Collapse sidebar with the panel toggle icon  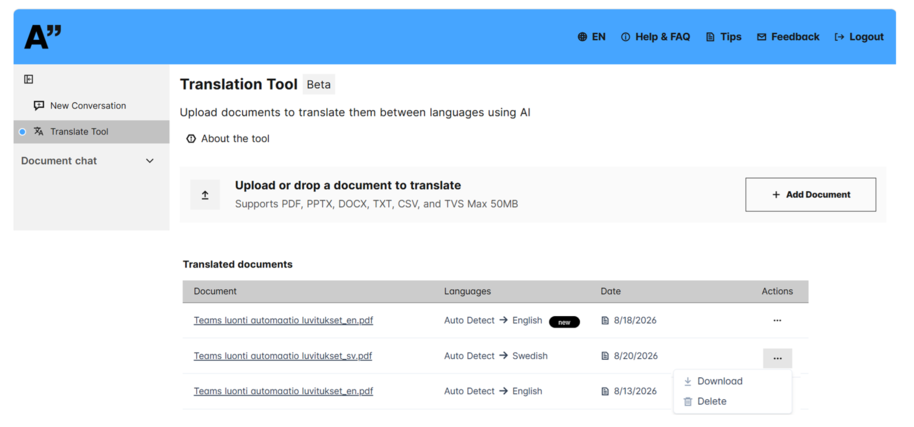point(28,79)
